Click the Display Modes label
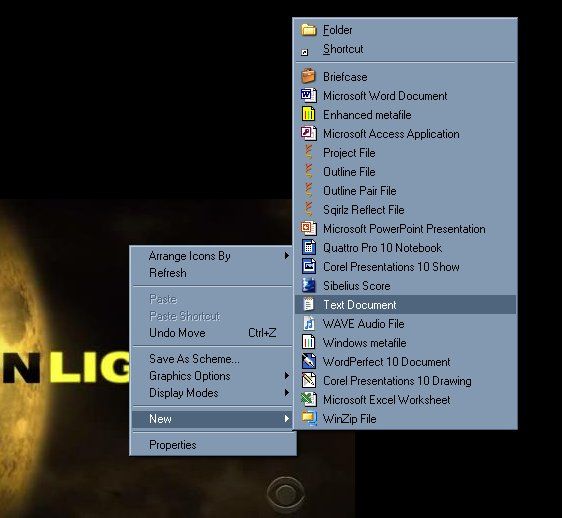The height and width of the screenshot is (518, 562). [184, 393]
